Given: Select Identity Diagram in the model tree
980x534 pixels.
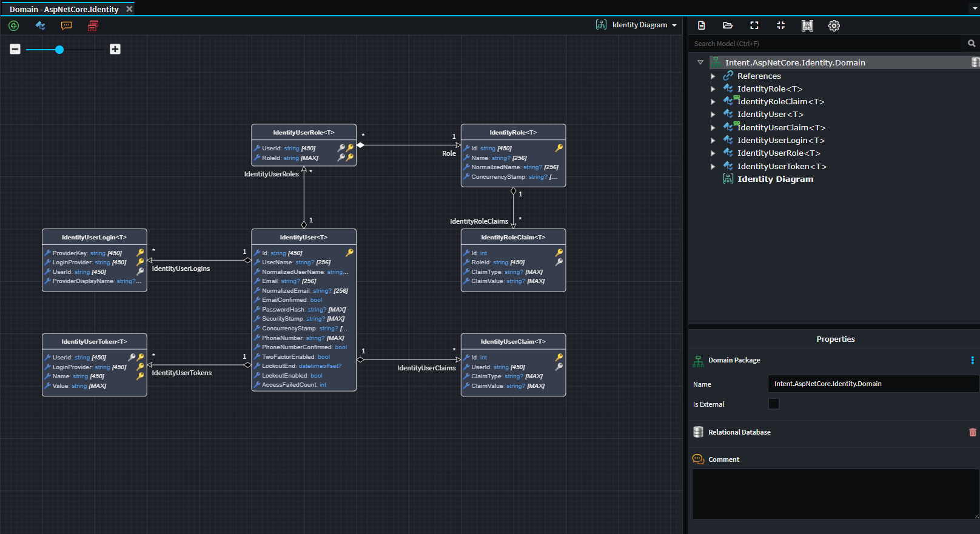Looking at the screenshot, I should point(775,179).
